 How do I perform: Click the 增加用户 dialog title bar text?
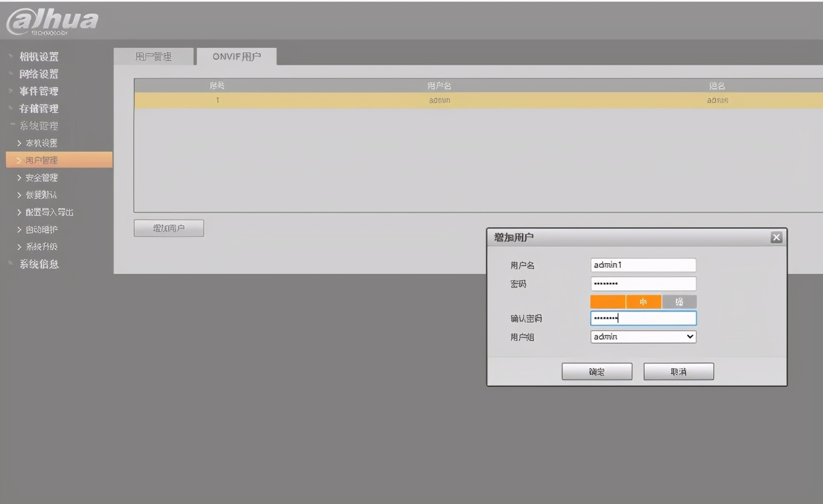514,237
